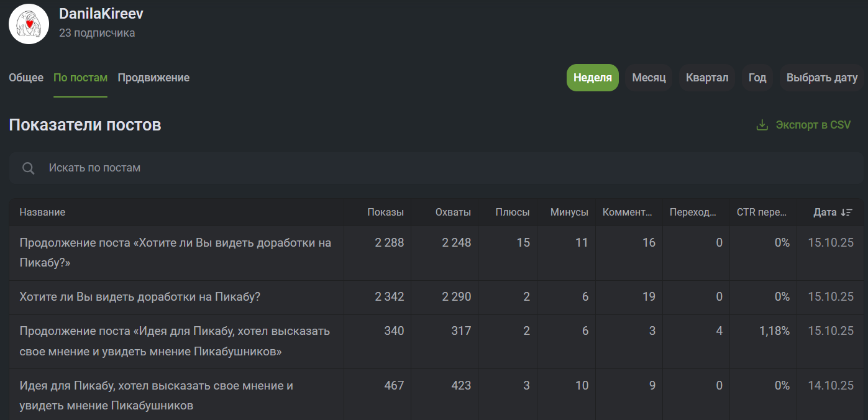Sort posts by Охваты column header
Screen dimensions: 868x420
click(x=453, y=212)
